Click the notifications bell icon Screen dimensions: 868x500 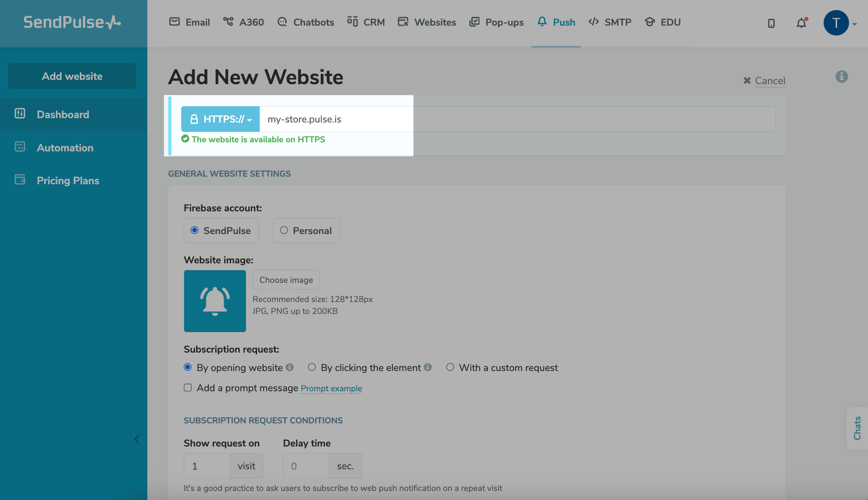[801, 23]
